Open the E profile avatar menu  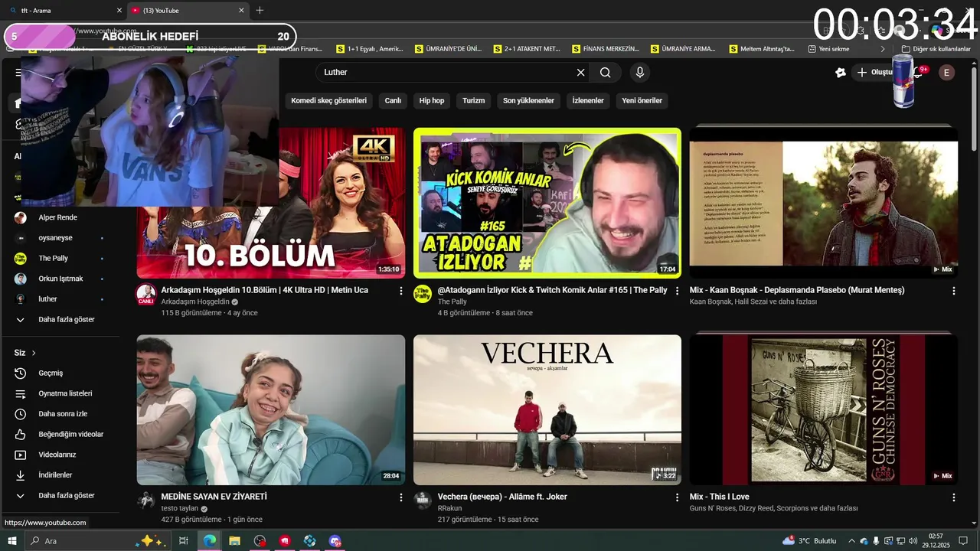coord(947,73)
